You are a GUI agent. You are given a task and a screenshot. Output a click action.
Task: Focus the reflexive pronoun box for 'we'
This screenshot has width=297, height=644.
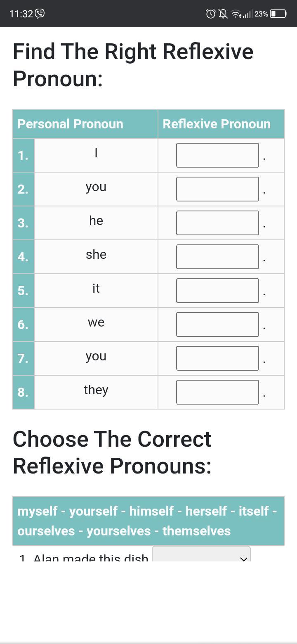coord(217,324)
